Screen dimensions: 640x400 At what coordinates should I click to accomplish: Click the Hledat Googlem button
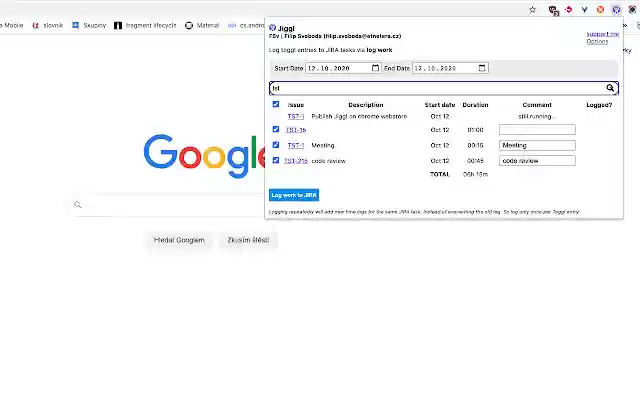pos(179,240)
